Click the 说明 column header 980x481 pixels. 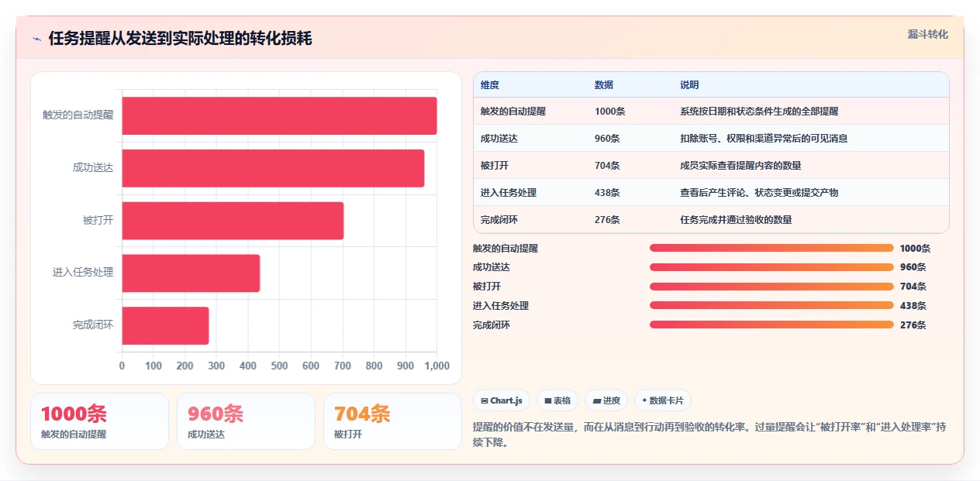click(x=689, y=84)
